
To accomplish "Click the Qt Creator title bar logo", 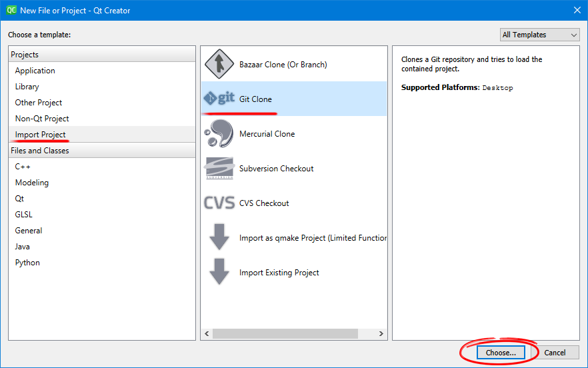I will [11, 10].
